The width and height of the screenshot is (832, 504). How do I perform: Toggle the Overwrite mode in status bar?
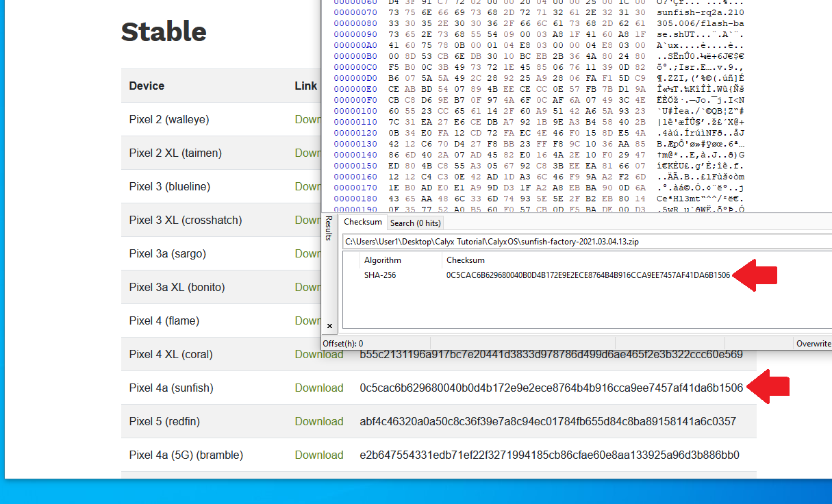(814, 344)
